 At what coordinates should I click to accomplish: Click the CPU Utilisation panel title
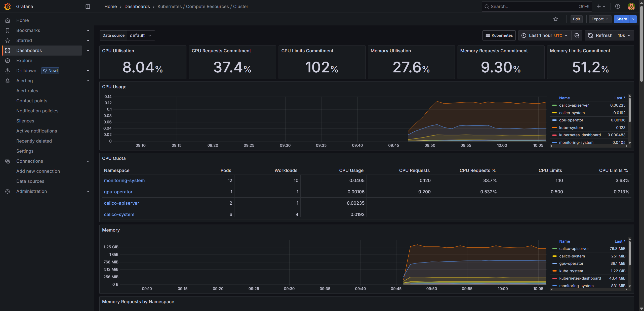(x=118, y=51)
